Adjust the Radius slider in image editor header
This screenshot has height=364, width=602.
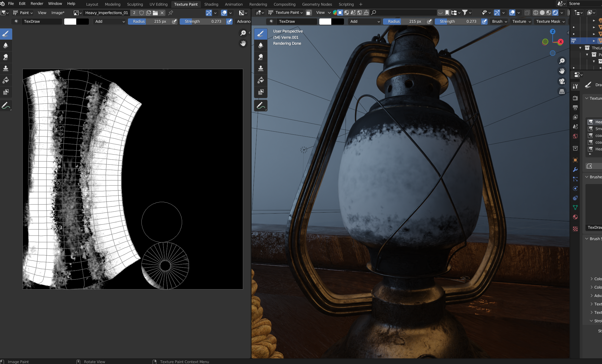150,21
